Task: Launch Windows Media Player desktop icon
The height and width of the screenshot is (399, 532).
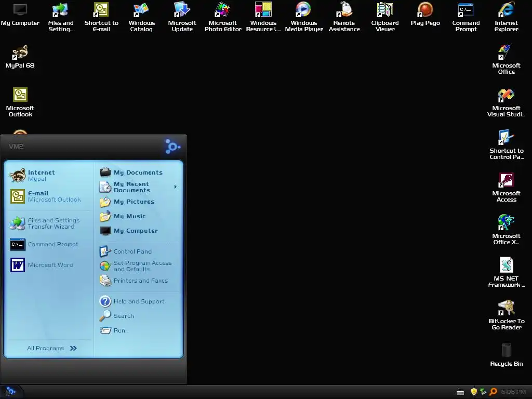Action: (303, 17)
